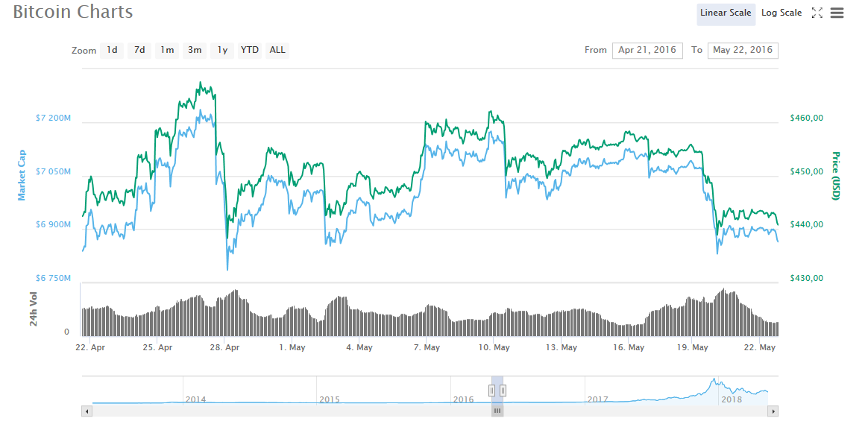Click the 22. May date label

pos(759,348)
